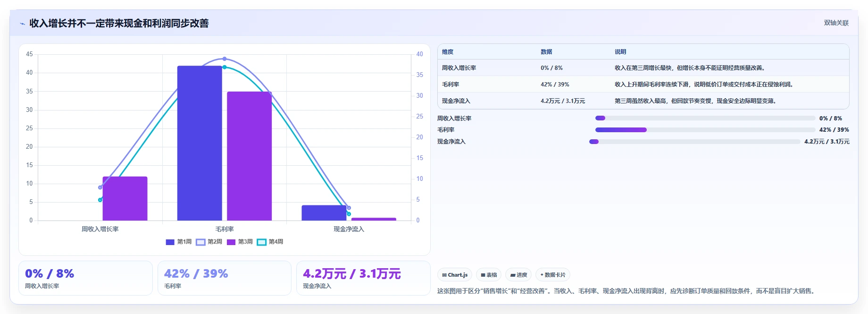The height and width of the screenshot is (314, 868).
Task: Click the 现金净流入 progress bar
Action: coord(695,142)
